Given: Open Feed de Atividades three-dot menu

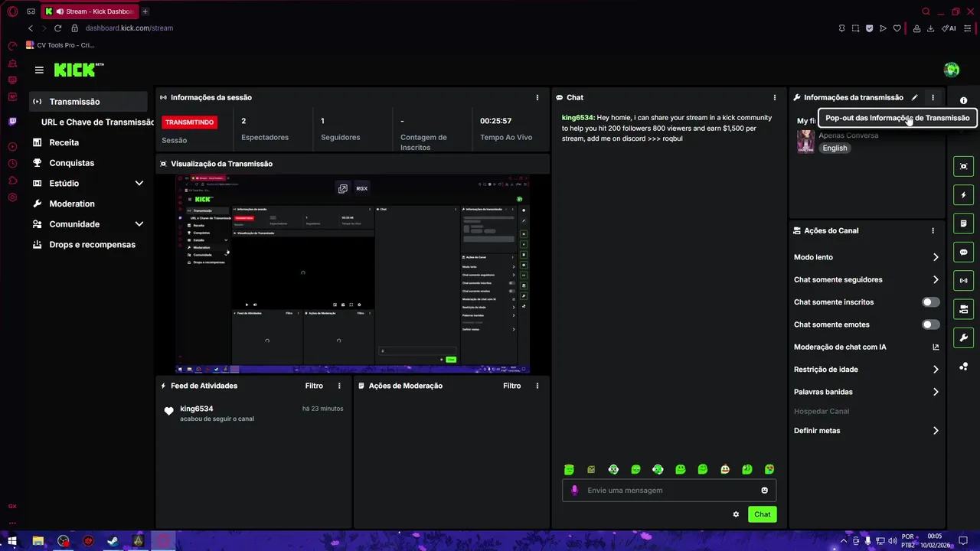Looking at the screenshot, I should pos(339,386).
